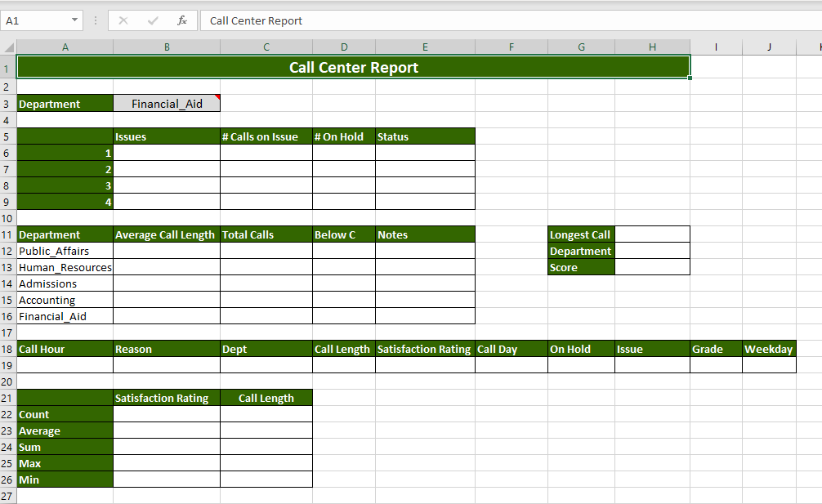Click the Call Center Report title cell
Viewport: 822px width, 504px height.
pos(353,67)
